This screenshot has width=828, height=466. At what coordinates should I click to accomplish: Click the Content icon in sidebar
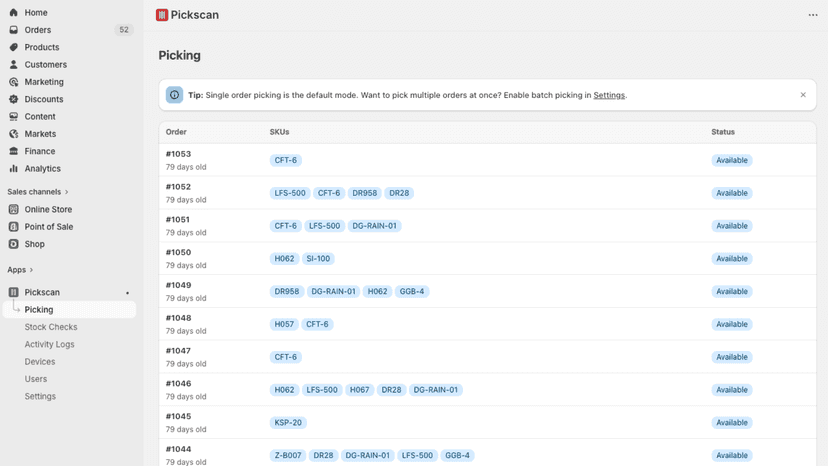pyautogui.click(x=14, y=117)
